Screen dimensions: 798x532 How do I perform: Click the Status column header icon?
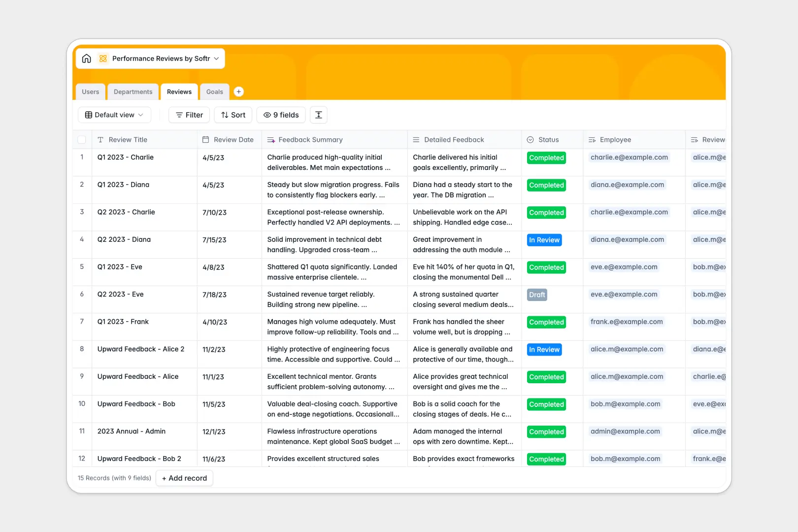pyautogui.click(x=531, y=140)
